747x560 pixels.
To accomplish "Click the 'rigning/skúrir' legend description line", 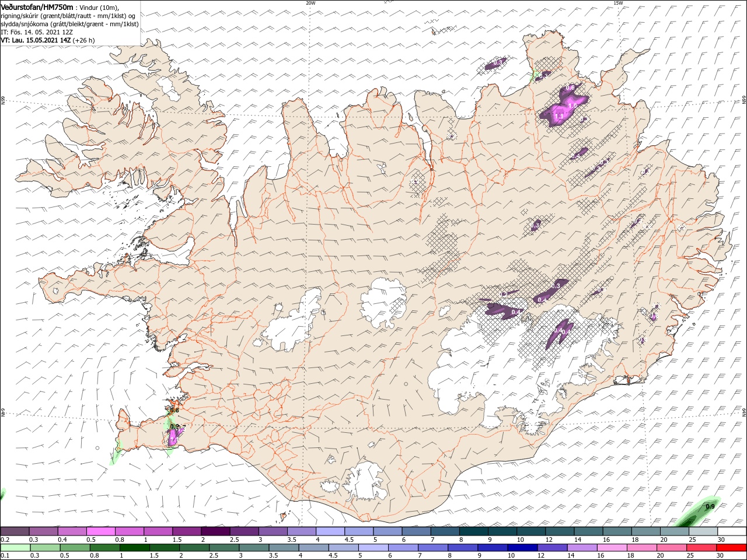I will click(x=68, y=15).
